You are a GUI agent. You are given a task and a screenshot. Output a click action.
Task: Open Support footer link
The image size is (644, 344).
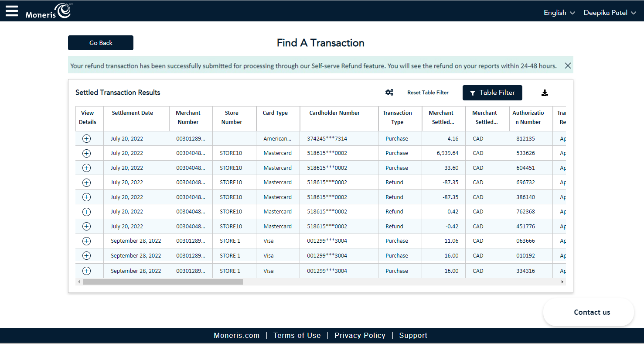[x=413, y=335]
